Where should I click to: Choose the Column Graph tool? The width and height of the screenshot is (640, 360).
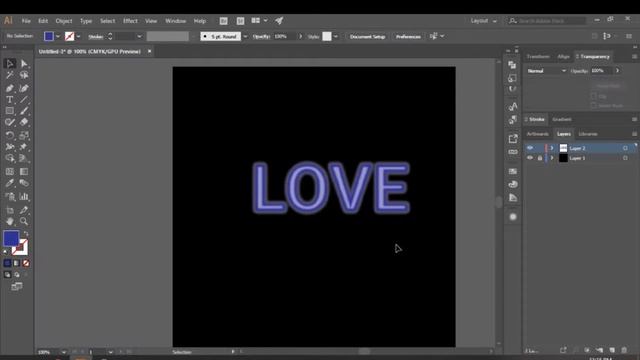point(24,197)
